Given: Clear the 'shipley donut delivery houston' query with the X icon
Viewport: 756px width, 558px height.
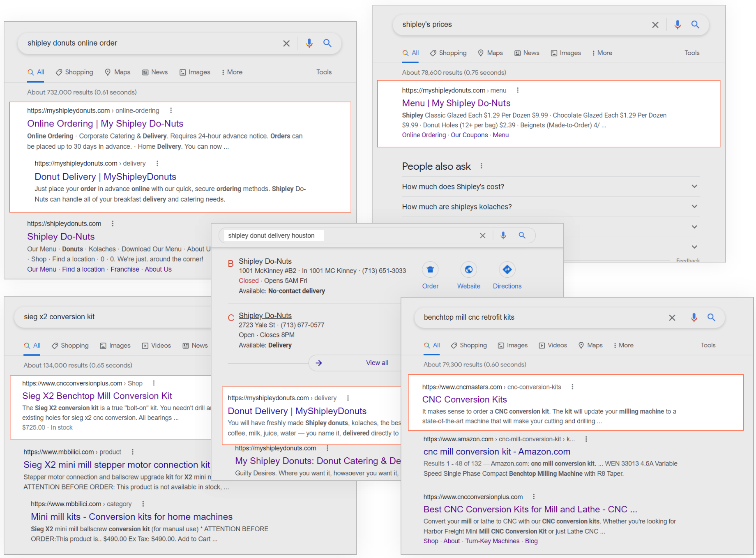Looking at the screenshot, I should tap(482, 235).
